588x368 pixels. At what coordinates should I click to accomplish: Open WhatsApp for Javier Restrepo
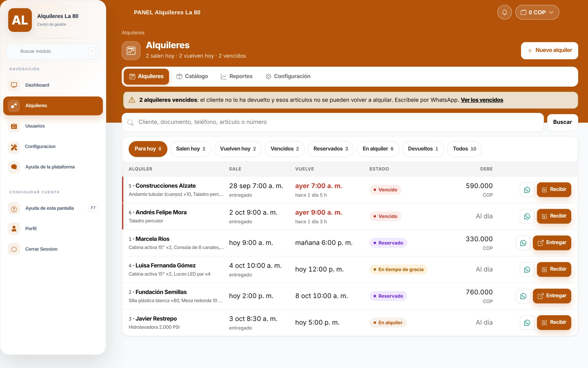coord(527,323)
